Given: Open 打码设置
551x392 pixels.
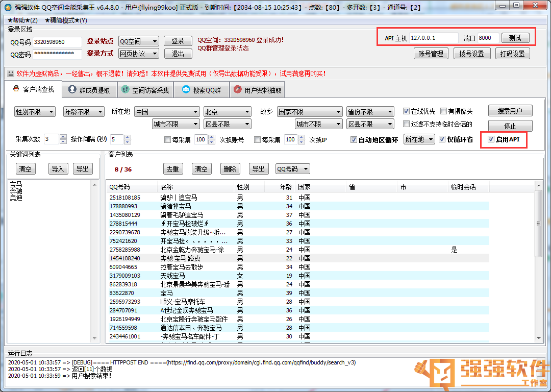Looking at the screenshot, I should click(x=512, y=54).
